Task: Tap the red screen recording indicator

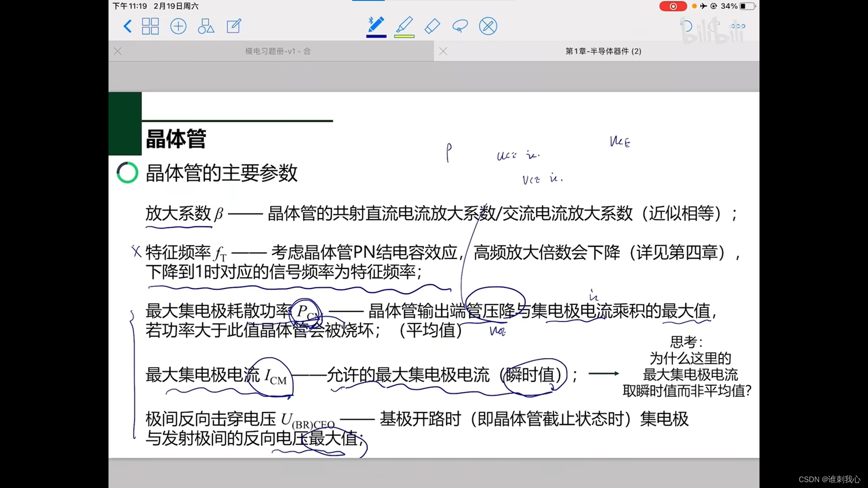Action: [673, 6]
